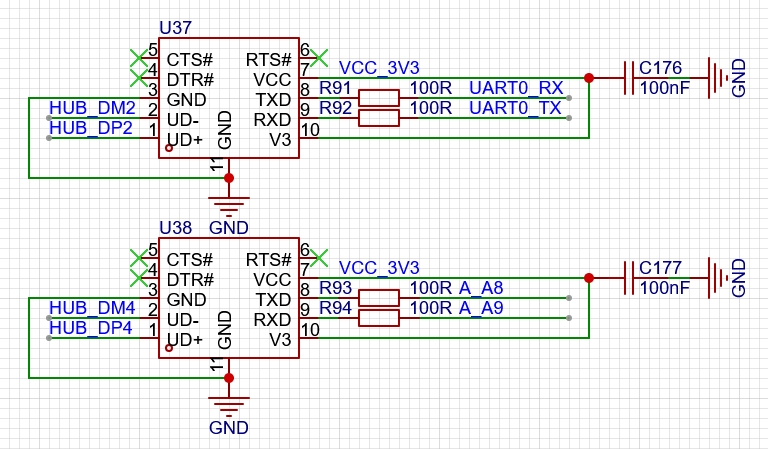Click the junction dot left of C177
This screenshot has height=449, width=768.
588,278
